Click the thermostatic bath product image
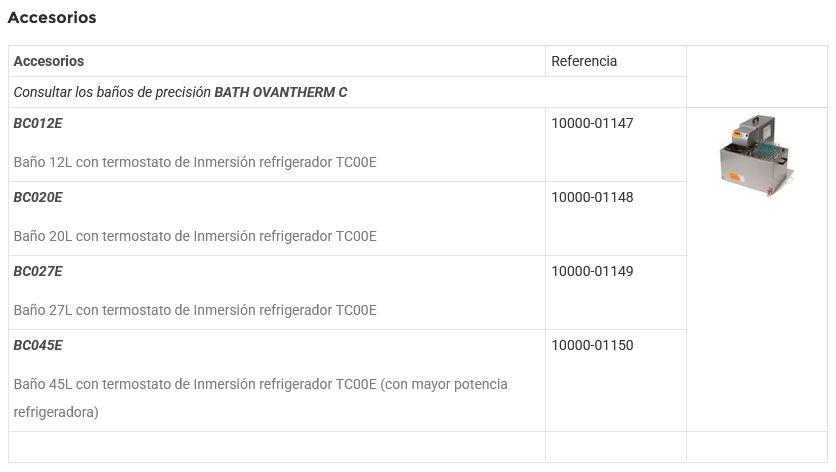Screen dimensions: 836x472 click(756, 155)
